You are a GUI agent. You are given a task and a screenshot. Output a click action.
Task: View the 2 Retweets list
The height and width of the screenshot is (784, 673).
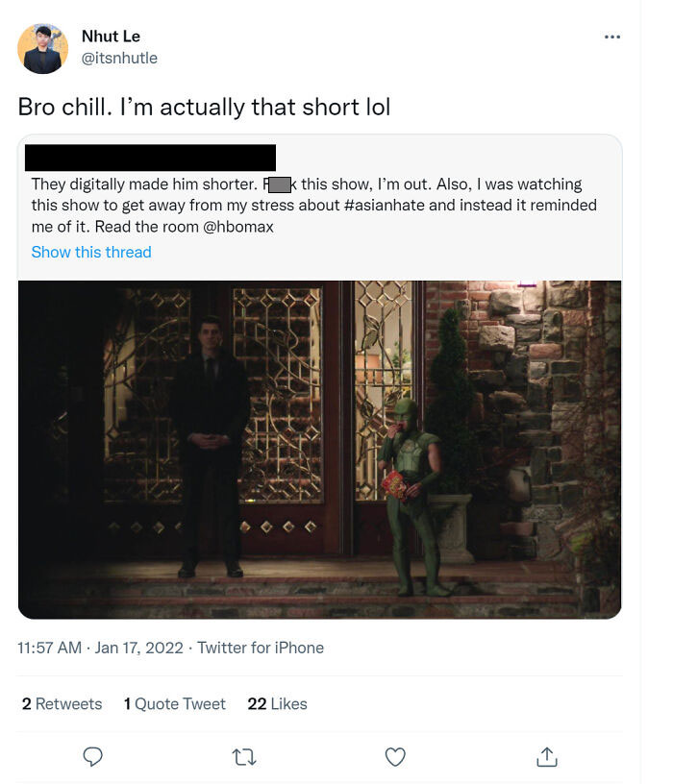[62, 703]
